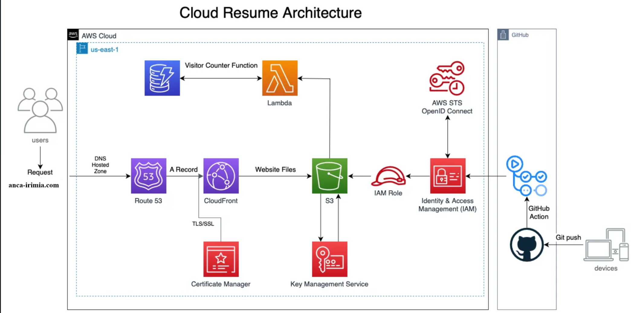Click the A Record label
644x313 pixels.
(x=184, y=169)
